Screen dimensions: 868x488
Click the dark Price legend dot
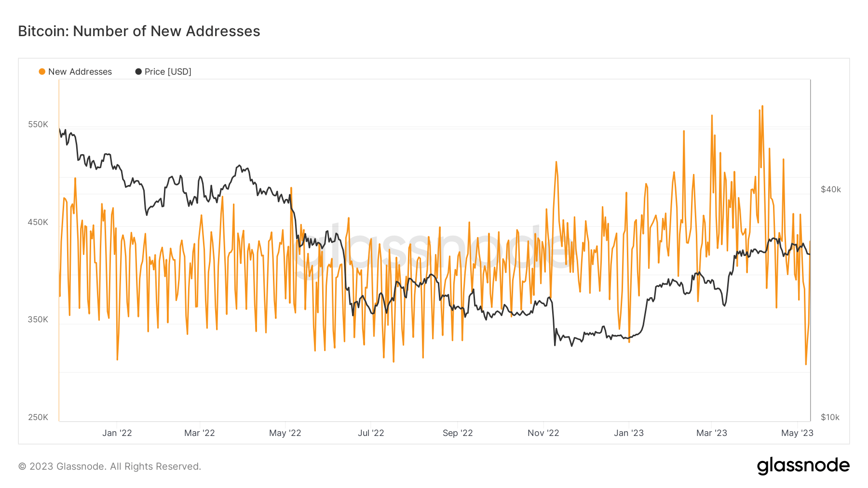tap(138, 72)
